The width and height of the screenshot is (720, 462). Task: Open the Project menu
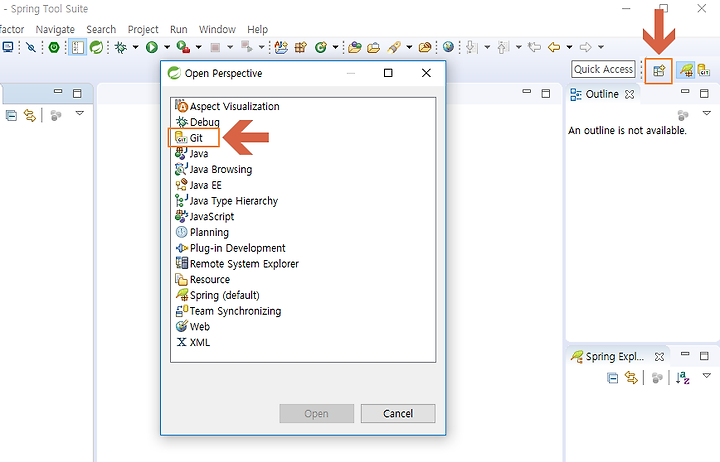click(143, 29)
